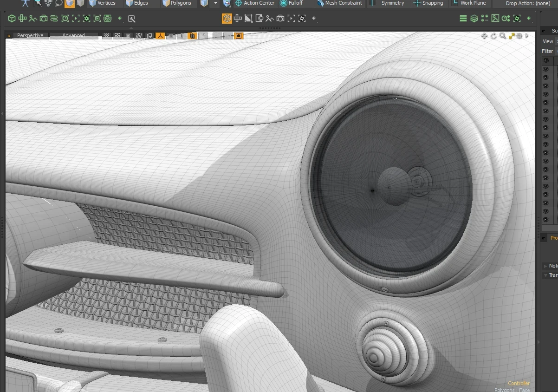This screenshot has width=558, height=392.
Task: Open the Advanced shading style dropdown
Action: point(73,35)
